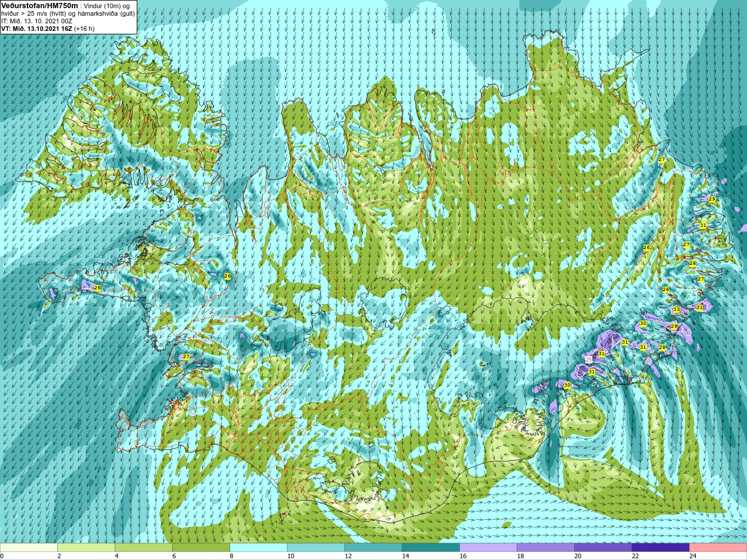The image size is (747, 560).
Task: Click the pale cream 0–2 m/s legend swatch
Action: [x=29, y=548]
